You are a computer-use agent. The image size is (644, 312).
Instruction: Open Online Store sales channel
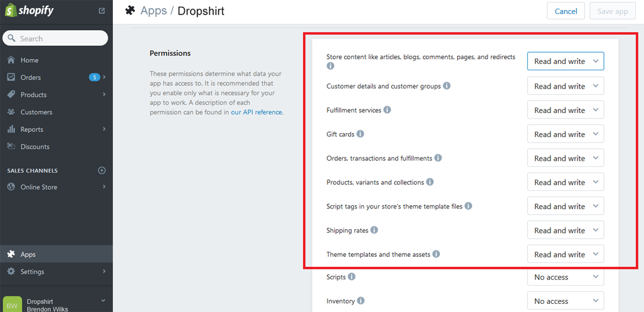pyautogui.click(x=56, y=187)
